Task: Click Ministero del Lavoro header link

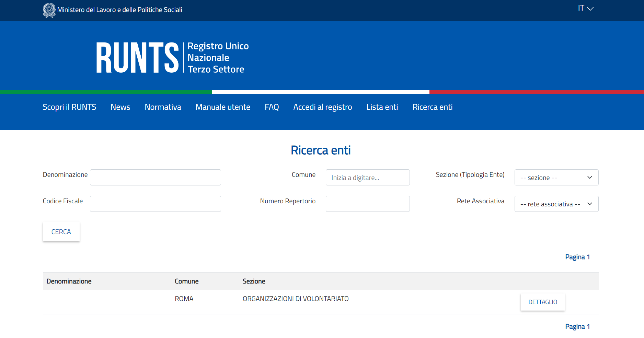Action: point(119,10)
